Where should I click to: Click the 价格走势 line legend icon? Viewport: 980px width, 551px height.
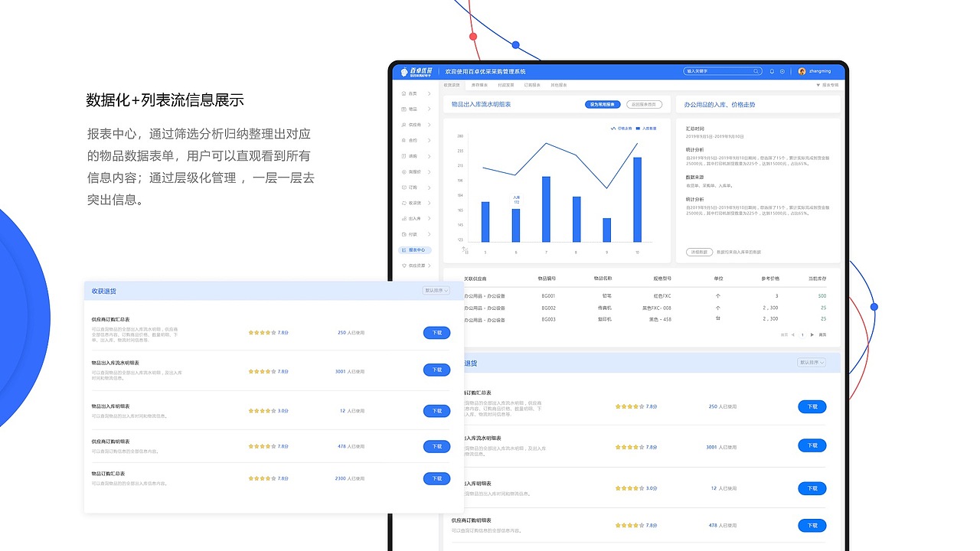[613, 129]
